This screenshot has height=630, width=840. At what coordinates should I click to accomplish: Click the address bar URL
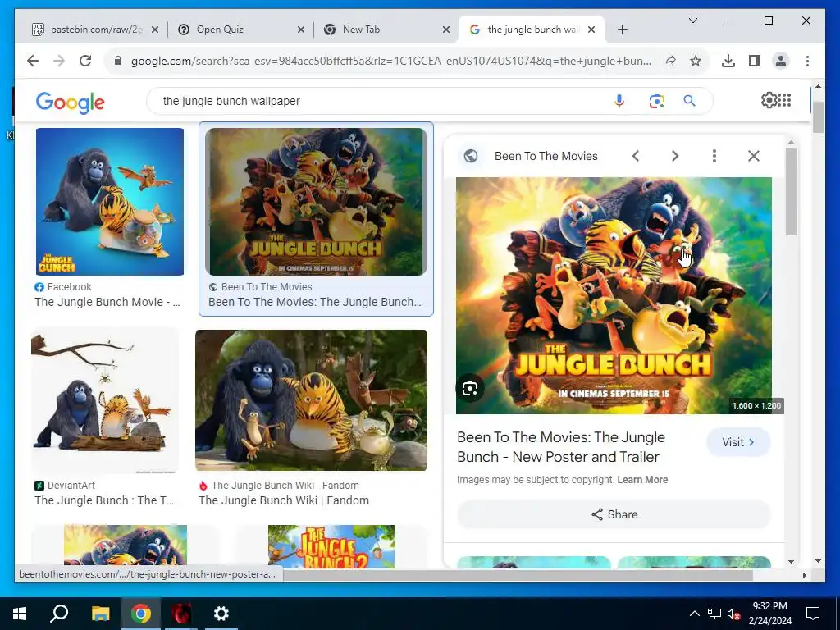391,61
